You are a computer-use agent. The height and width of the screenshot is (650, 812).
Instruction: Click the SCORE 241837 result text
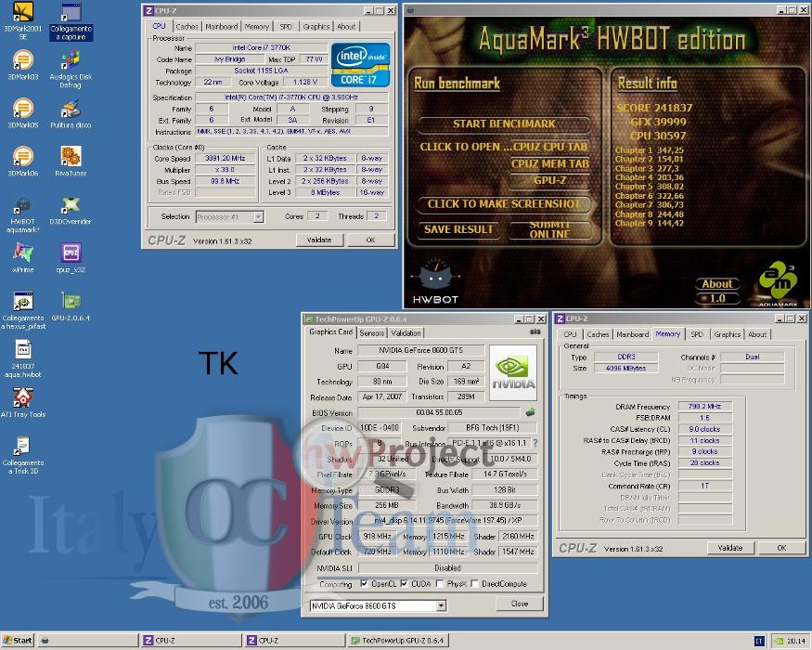click(654, 108)
